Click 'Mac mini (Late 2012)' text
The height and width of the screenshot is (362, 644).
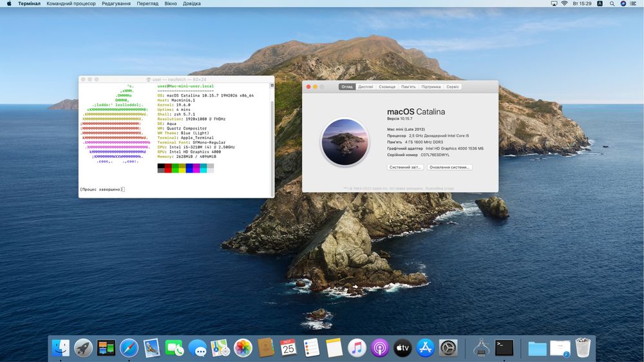point(406,129)
